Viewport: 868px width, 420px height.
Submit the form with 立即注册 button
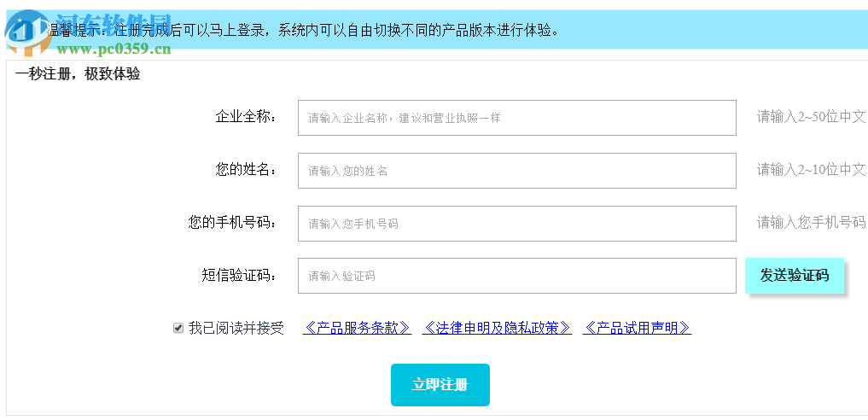coord(440,385)
